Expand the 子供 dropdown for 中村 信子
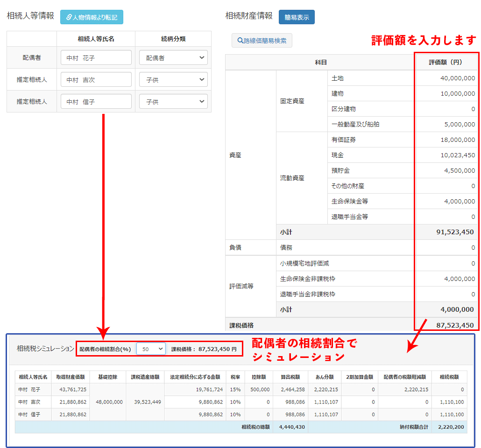 pos(173,101)
